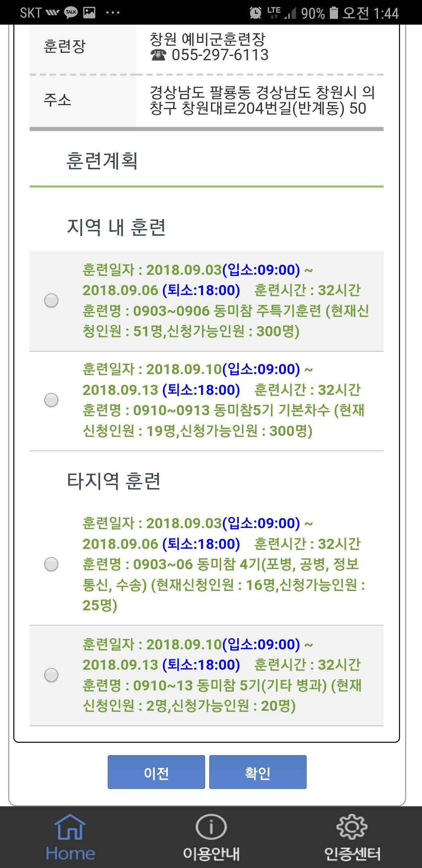The width and height of the screenshot is (422, 868).
Task: Tap the Home house icon
Action: (70, 827)
